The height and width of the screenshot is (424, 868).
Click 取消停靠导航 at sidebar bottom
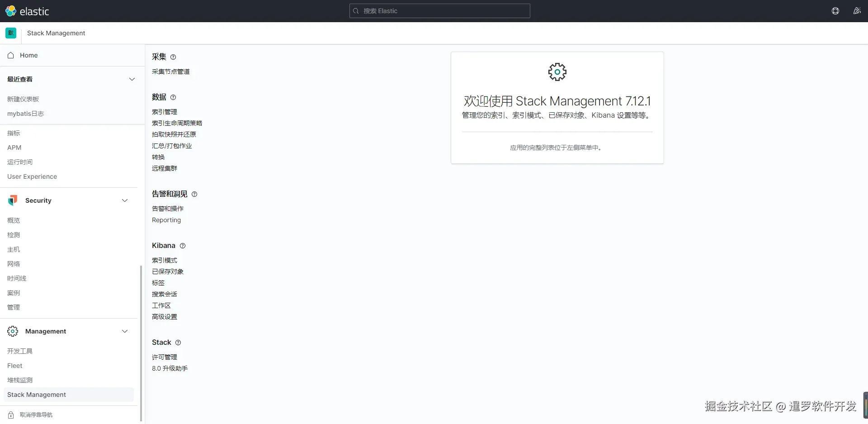pos(36,415)
